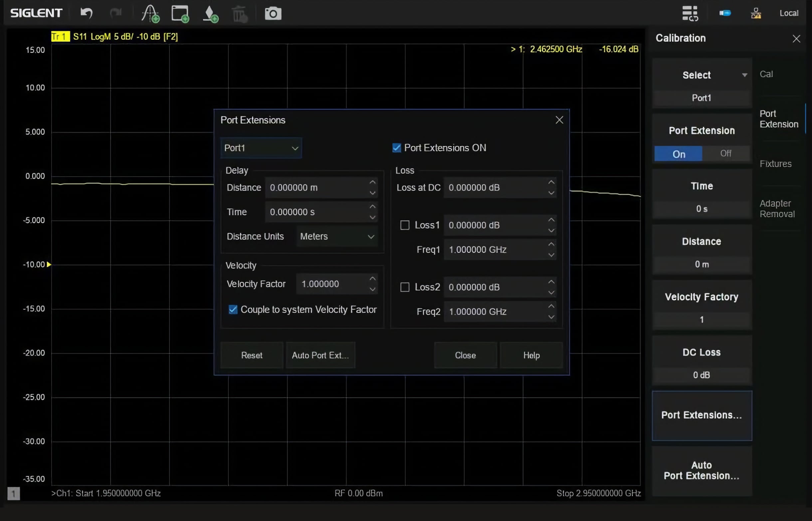Increase Time delay with up arrow
Image resolution: width=812 pixels, height=521 pixels.
pyautogui.click(x=372, y=206)
